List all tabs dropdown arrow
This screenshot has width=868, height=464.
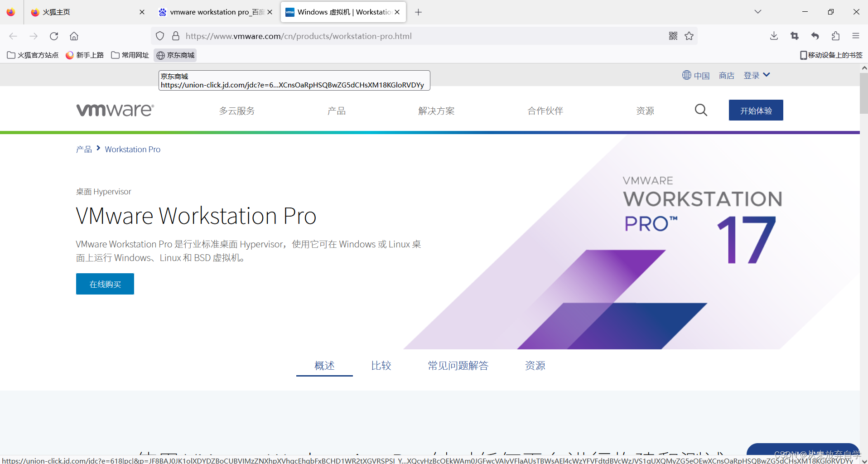point(758,12)
